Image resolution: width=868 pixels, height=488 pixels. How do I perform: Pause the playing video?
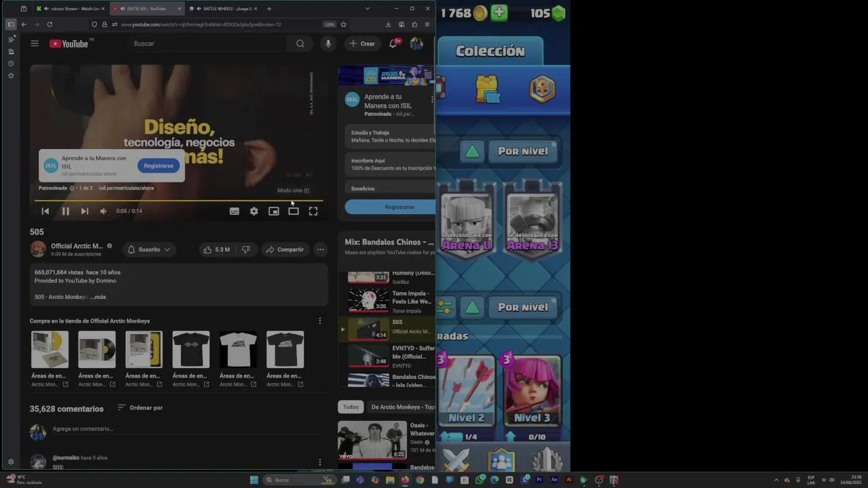click(x=66, y=211)
